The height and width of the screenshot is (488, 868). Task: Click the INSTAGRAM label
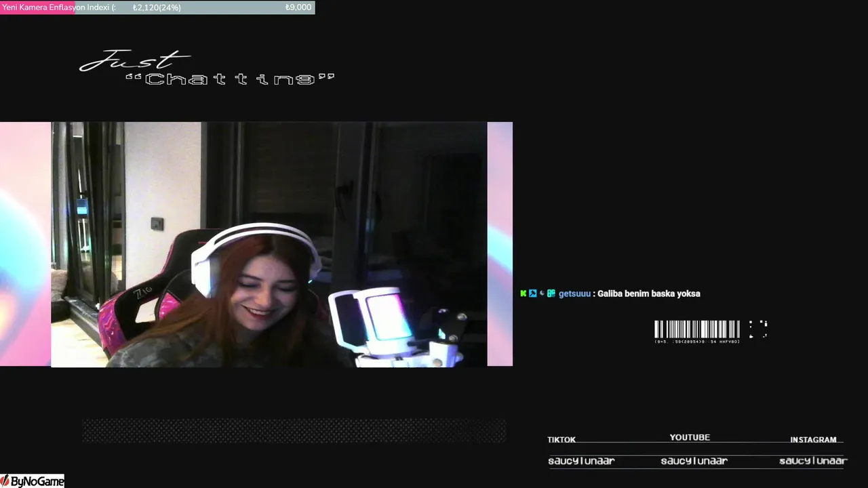click(813, 440)
